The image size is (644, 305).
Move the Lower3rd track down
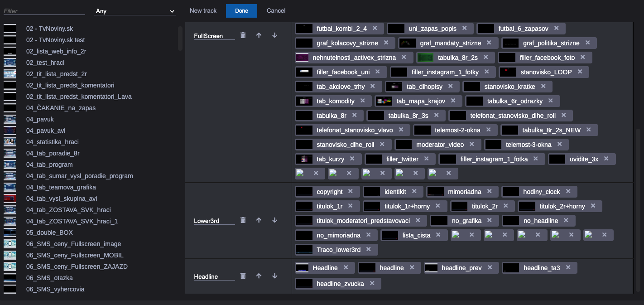274,220
